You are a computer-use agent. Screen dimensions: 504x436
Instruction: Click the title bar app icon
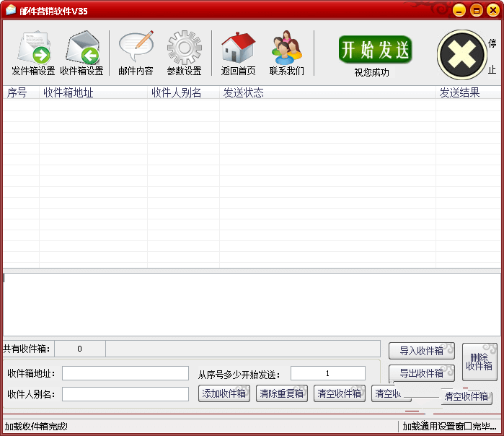(x=11, y=10)
